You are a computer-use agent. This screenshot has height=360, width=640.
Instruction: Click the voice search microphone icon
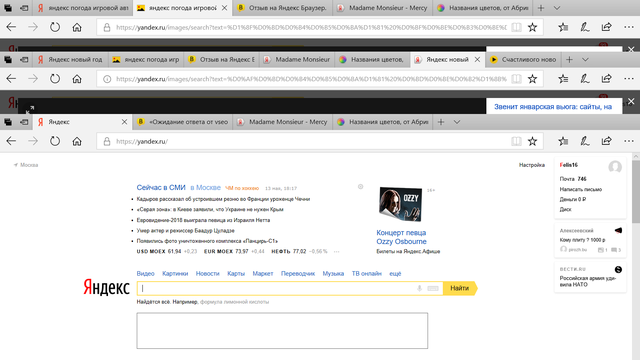pyautogui.click(x=419, y=288)
